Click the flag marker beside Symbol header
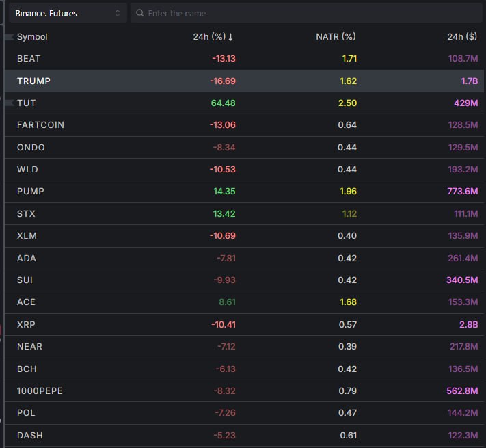The height and width of the screenshot is (448, 486). pyautogui.click(x=10, y=37)
